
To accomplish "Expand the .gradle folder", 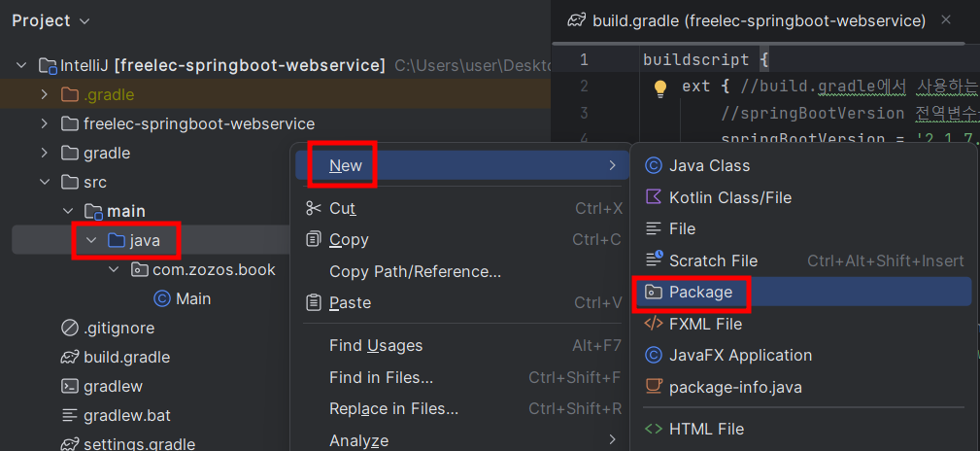I will pos(45,94).
